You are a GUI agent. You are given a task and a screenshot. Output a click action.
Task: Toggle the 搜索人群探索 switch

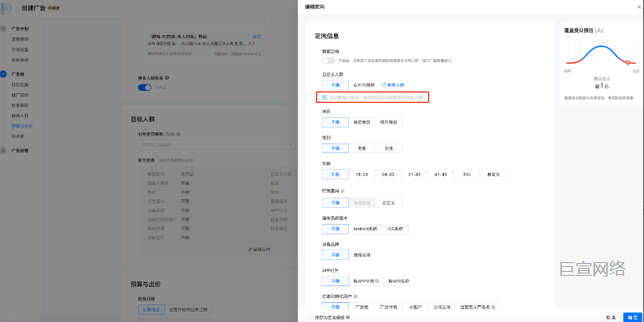tap(144, 87)
